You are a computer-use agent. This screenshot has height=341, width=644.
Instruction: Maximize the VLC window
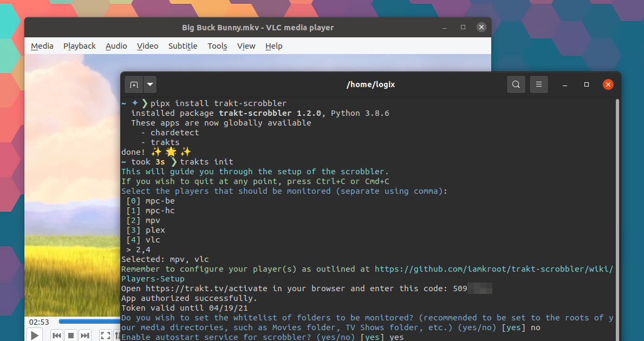463,27
